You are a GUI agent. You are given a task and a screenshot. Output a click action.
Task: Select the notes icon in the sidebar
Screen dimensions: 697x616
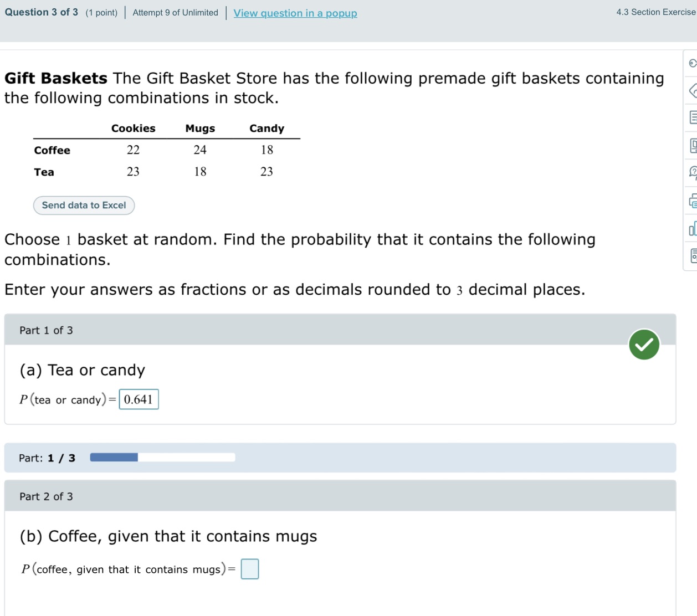[x=692, y=118]
